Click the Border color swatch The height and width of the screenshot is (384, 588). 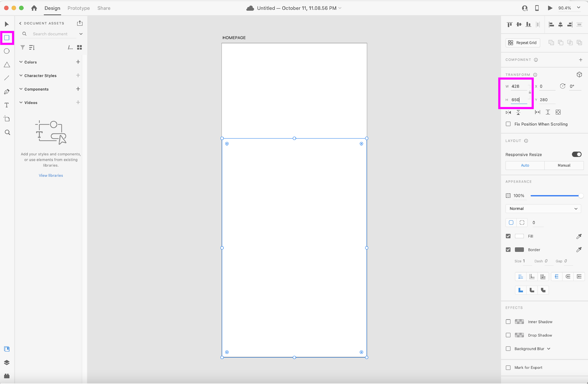[519, 250]
